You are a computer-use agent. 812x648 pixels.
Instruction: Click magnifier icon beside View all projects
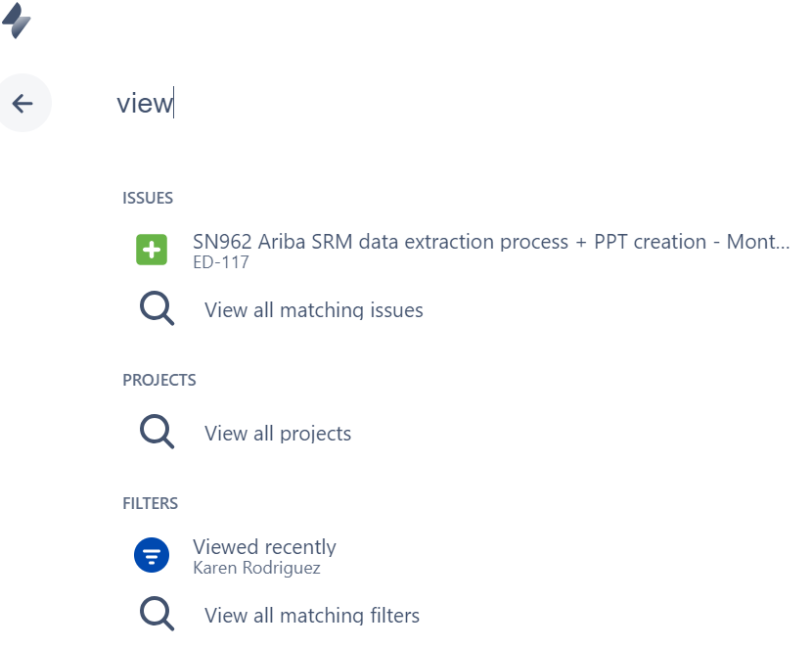click(157, 433)
